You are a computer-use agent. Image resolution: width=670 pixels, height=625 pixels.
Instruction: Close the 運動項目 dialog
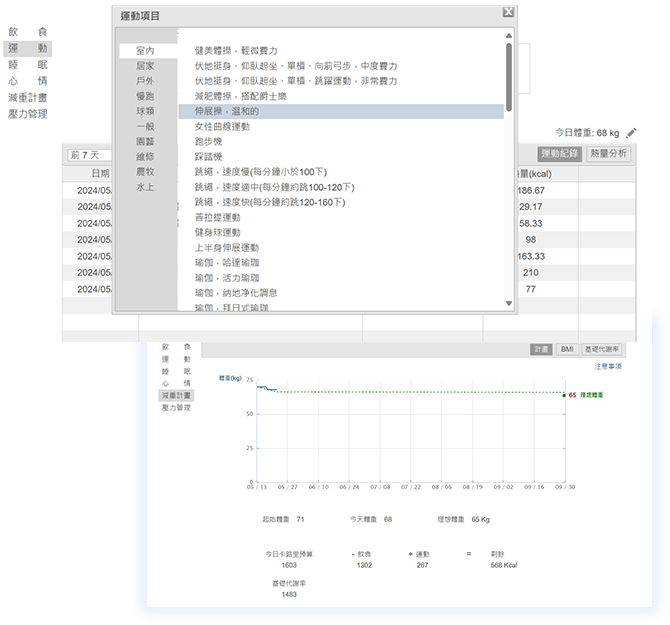(x=508, y=12)
